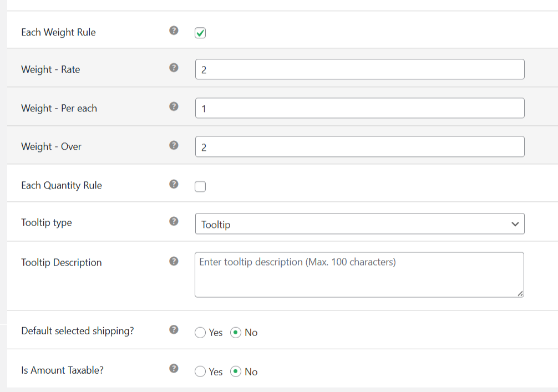Open the Is Amount Taxable help icon

click(x=174, y=368)
